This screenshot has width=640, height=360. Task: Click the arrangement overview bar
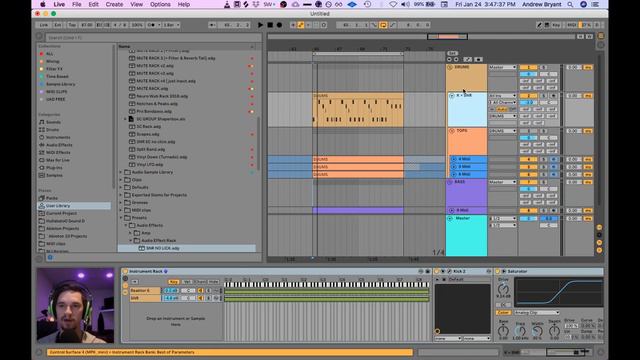[x=421, y=37]
